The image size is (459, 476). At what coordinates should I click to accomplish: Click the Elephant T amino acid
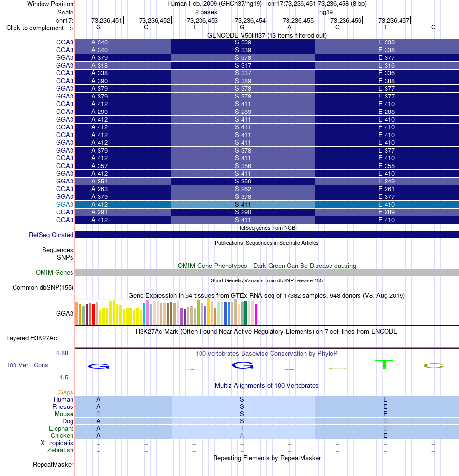(x=242, y=428)
